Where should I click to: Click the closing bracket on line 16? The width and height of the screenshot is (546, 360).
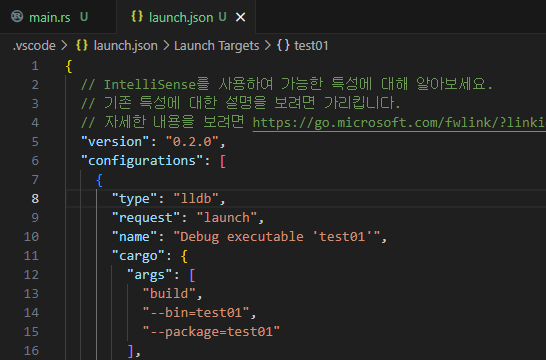[x=131, y=351]
